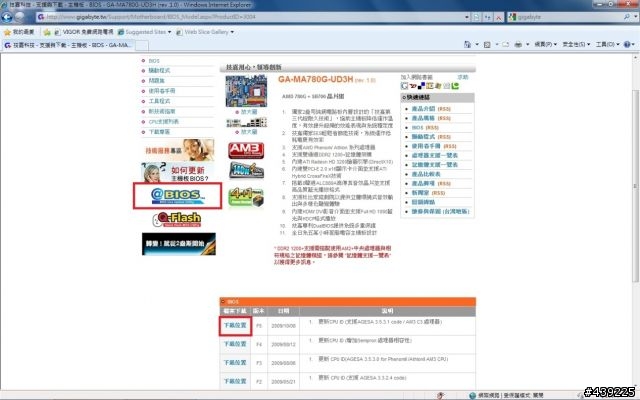Viewport: 640px width, 400px height.
Task: Open the Help menu dropdown arrow
Action: coord(633,44)
